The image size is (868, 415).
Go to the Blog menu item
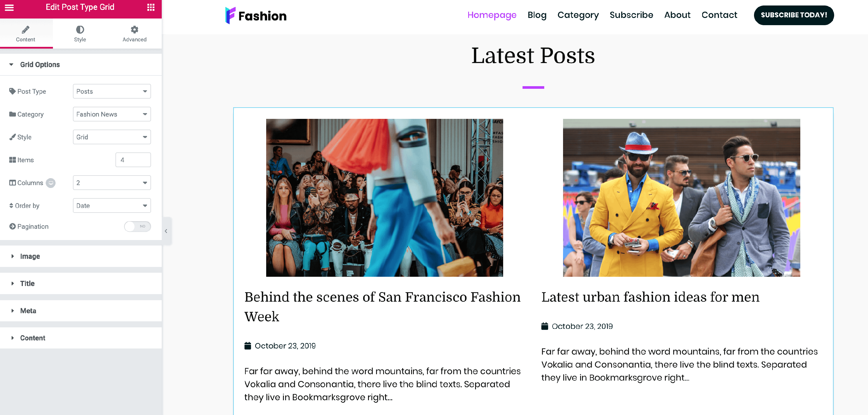click(537, 15)
